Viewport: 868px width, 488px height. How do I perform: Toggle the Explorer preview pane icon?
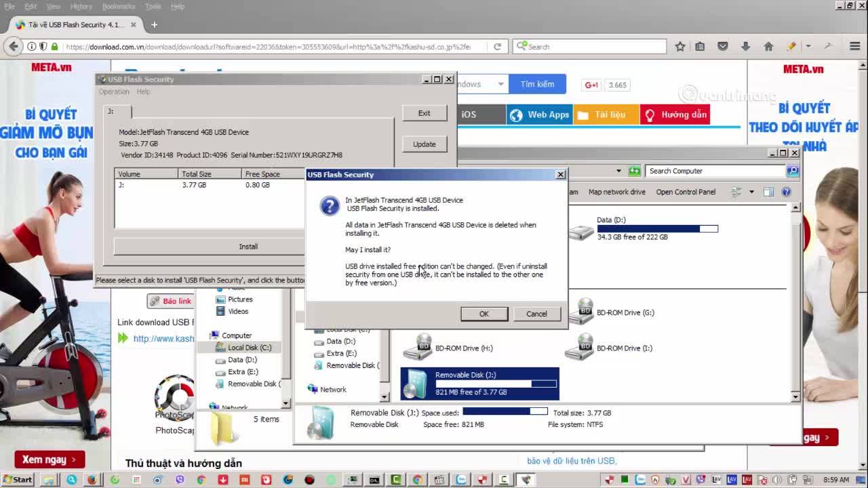(x=768, y=192)
